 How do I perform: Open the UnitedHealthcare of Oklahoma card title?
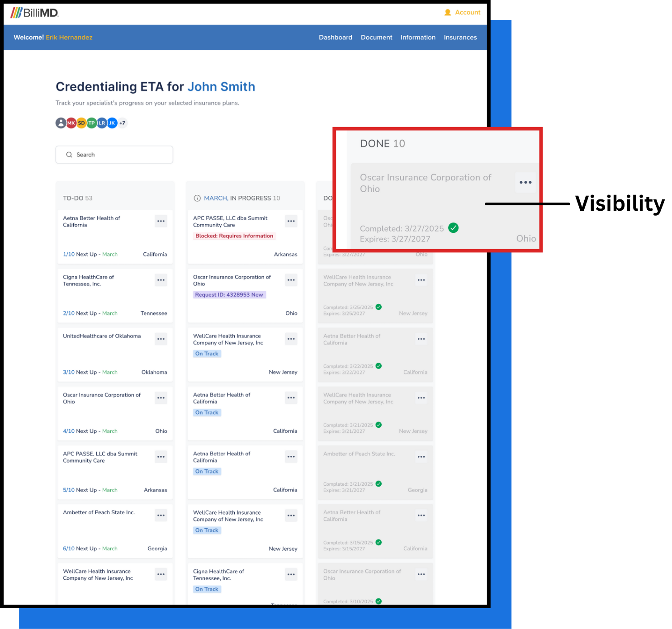tap(102, 336)
